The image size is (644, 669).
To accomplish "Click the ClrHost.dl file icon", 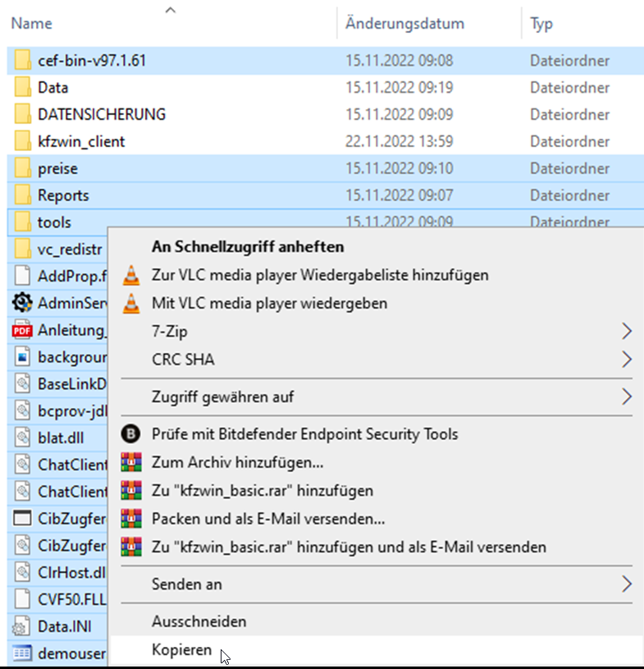I will (22, 573).
